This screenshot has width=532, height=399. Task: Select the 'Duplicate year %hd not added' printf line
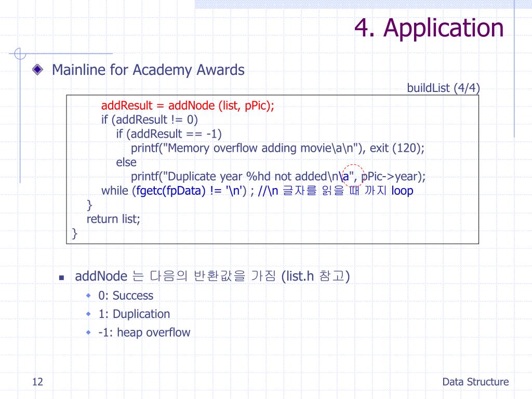click(278, 177)
